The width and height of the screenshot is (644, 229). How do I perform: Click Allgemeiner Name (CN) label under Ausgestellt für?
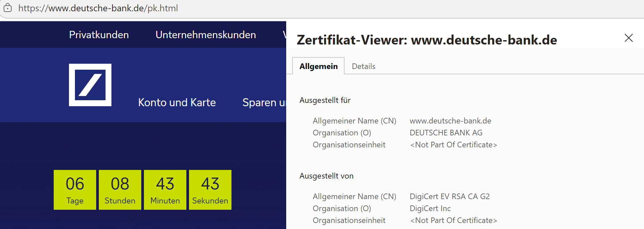click(354, 121)
